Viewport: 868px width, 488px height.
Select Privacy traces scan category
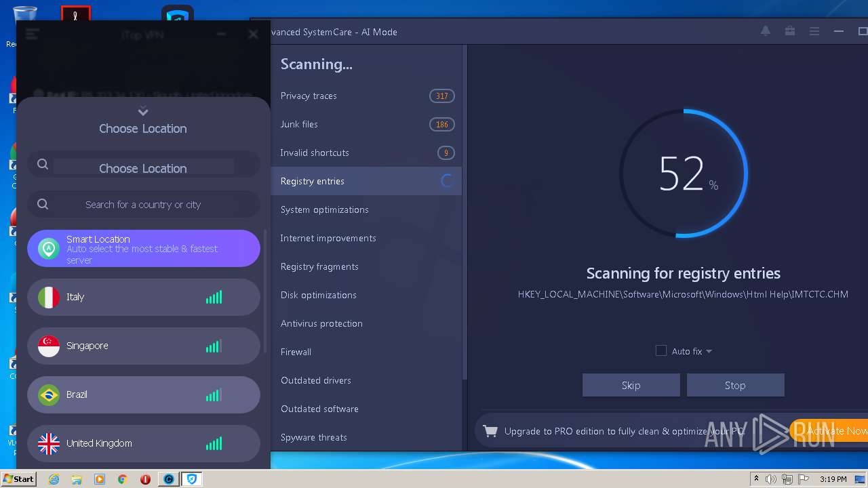coord(366,96)
